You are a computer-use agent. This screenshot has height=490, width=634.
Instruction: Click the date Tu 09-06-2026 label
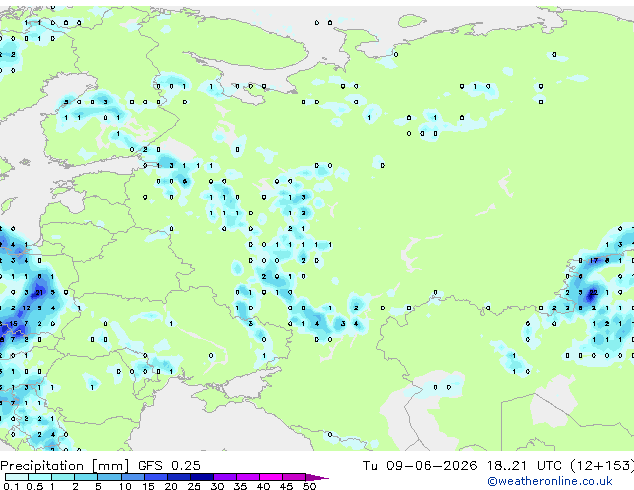[x=420, y=466]
